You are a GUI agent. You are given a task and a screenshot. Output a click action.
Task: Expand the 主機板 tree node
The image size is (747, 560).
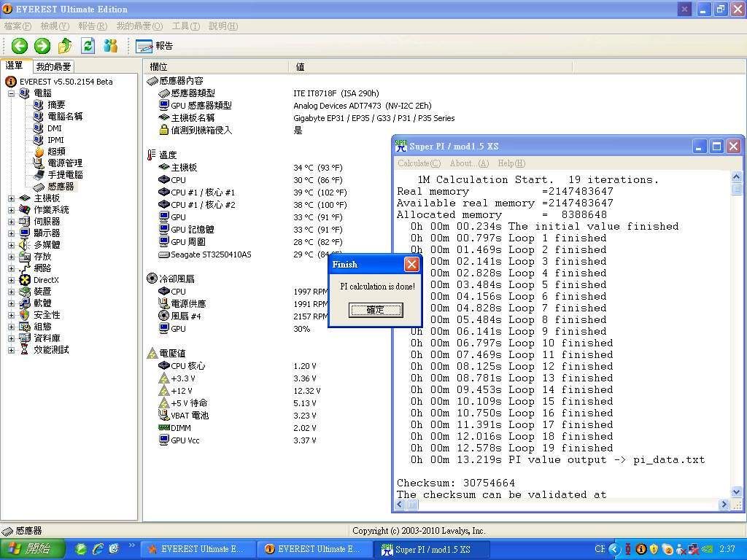[x=11, y=198]
